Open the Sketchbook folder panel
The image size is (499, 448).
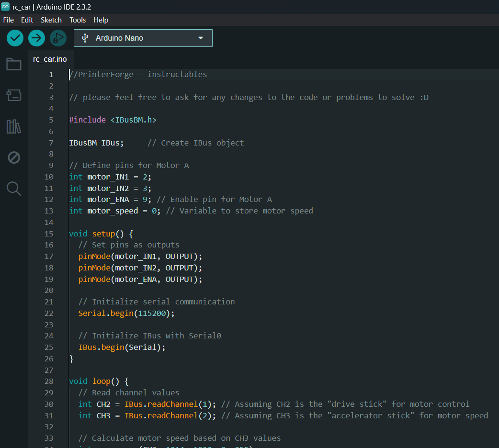14,64
